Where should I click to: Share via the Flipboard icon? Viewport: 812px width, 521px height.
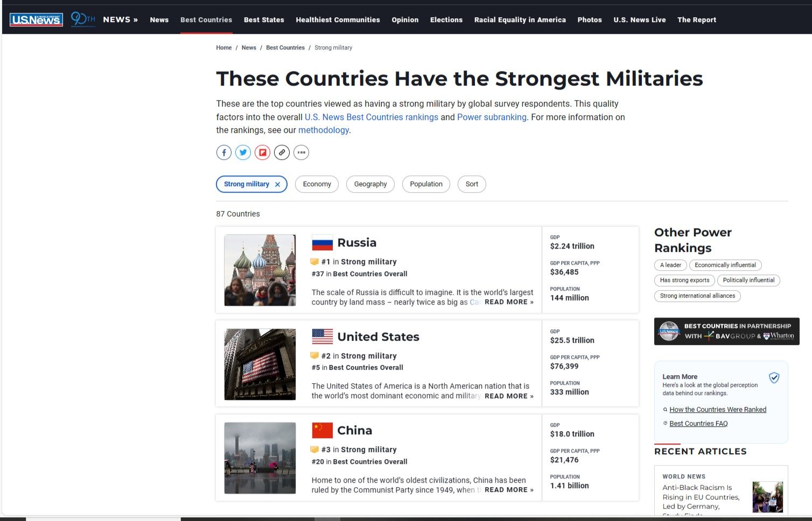click(x=263, y=152)
